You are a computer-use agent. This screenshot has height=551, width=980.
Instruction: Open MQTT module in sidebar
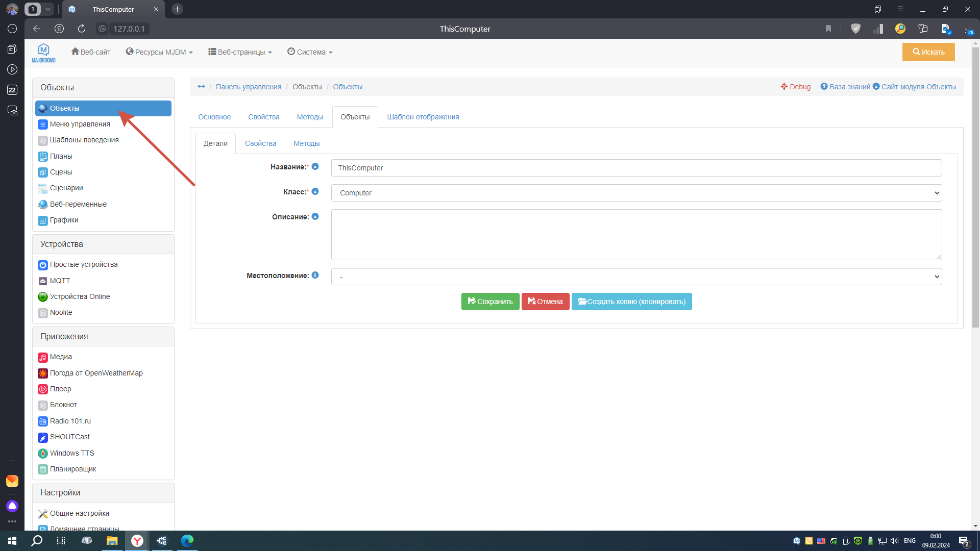click(60, 281)
